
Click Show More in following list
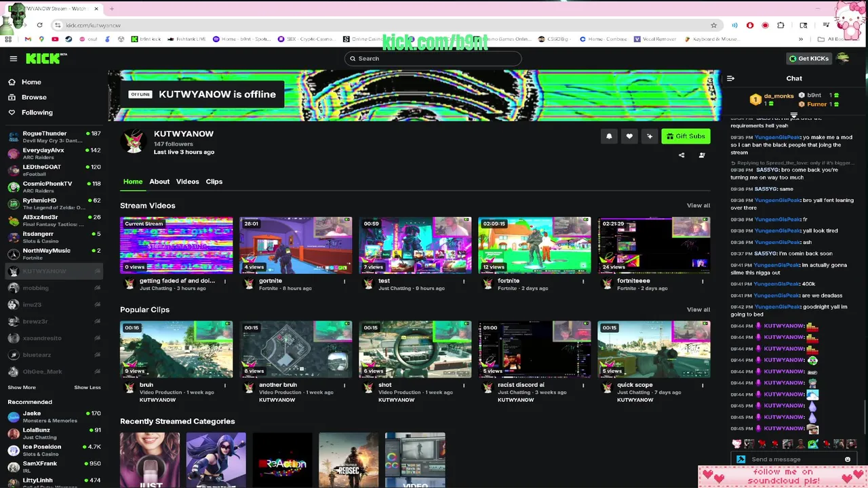[x=22, y=388]
